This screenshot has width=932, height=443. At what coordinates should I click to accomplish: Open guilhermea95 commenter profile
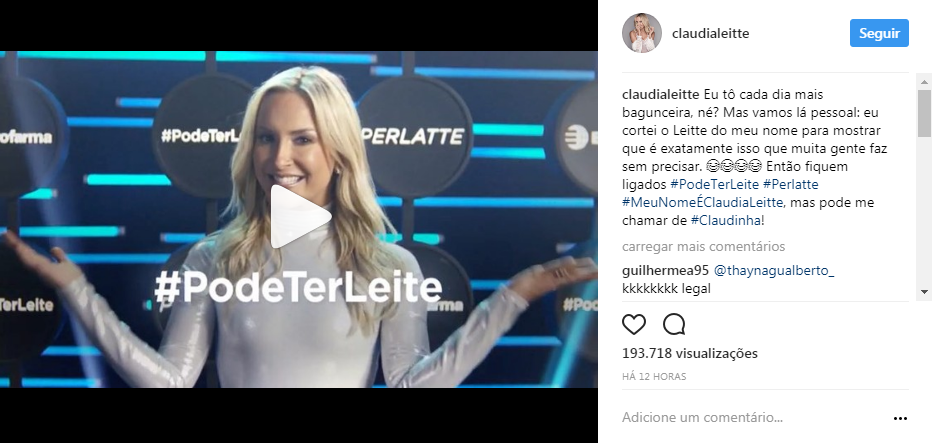point(665,271)
